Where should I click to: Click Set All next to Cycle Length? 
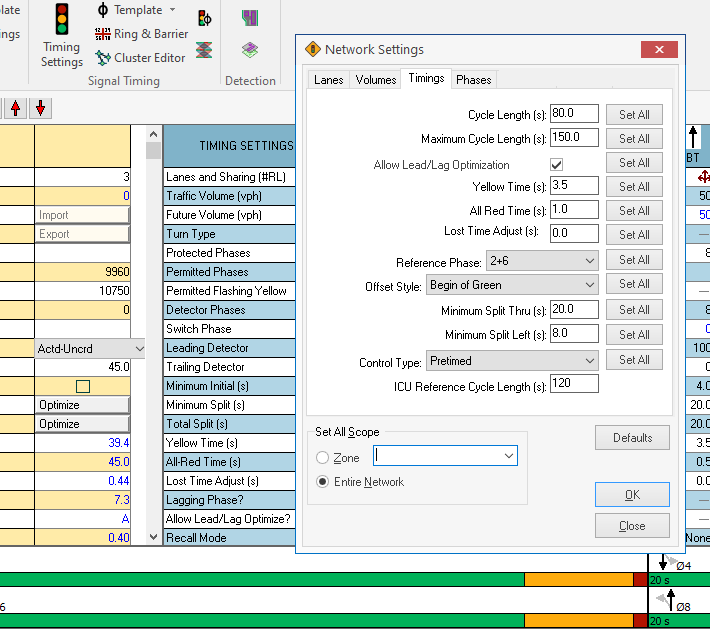coord(634,115)
